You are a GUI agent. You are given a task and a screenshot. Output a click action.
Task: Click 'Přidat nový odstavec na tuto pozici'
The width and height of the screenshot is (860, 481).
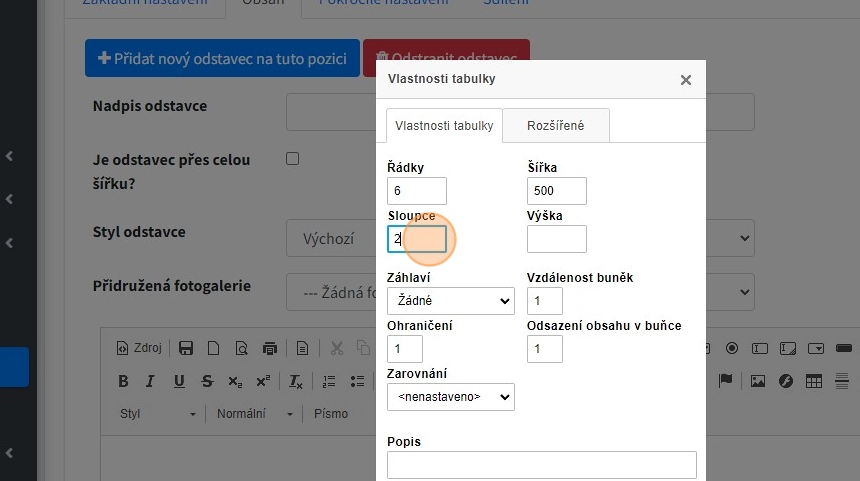coord(222,59)
